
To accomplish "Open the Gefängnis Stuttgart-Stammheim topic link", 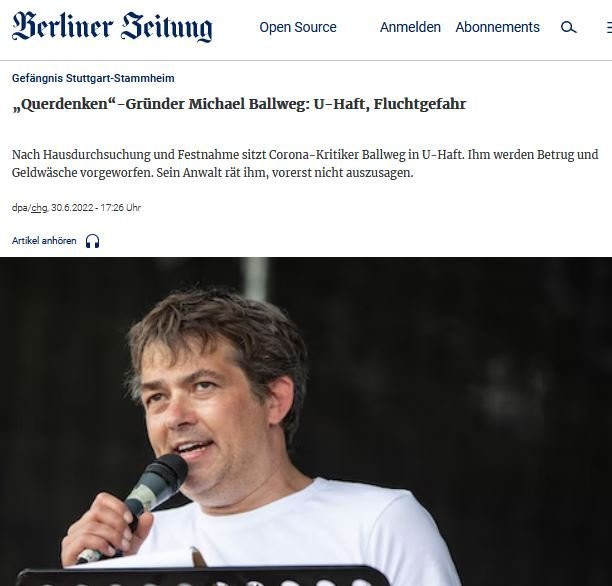I will point(93,78).
